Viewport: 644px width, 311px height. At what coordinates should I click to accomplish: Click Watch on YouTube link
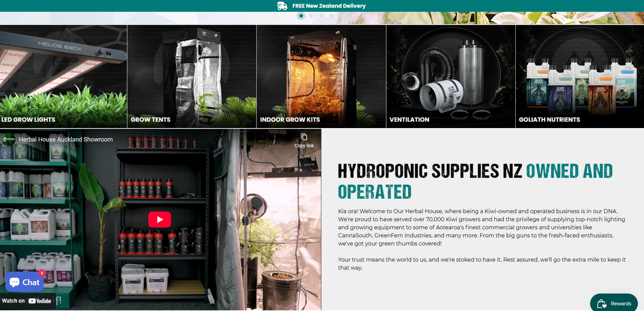click(27, 300)
